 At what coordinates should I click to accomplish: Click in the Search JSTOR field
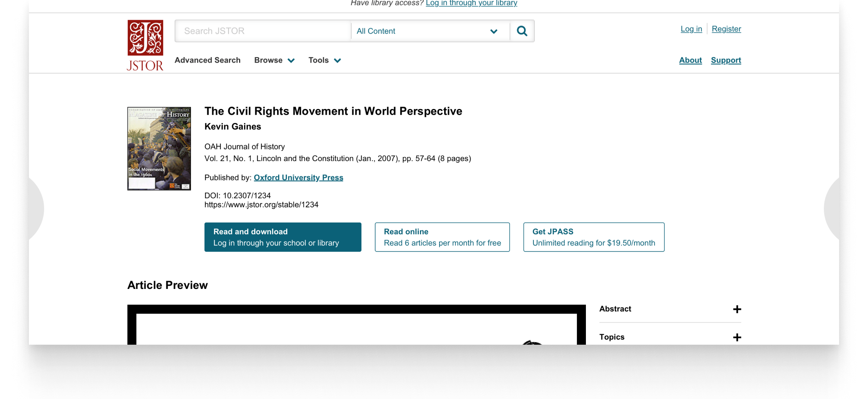[263, 31]
